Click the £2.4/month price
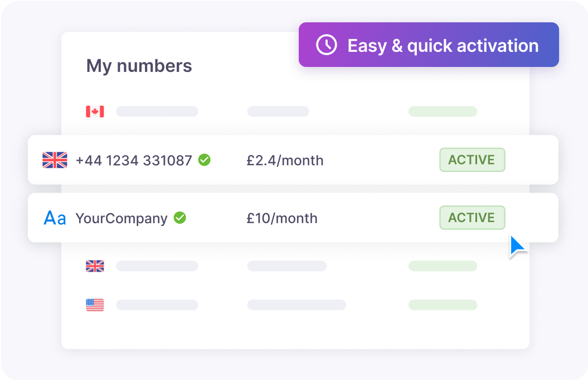The height and width of the screenshot is (380, 588). (285, 161)
